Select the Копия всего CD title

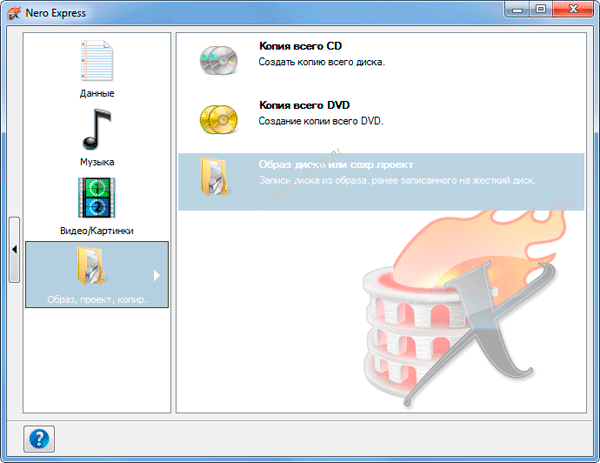(300, 46)
